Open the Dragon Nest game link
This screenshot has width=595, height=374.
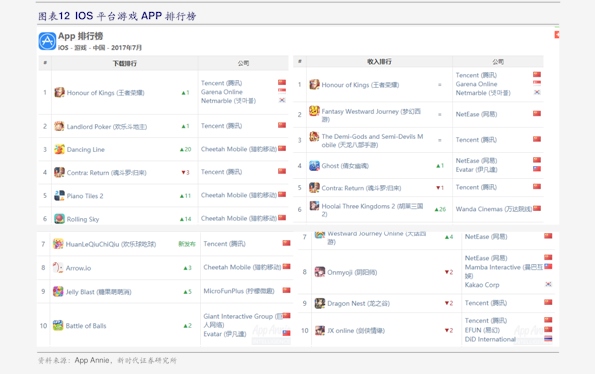point(359,303)
